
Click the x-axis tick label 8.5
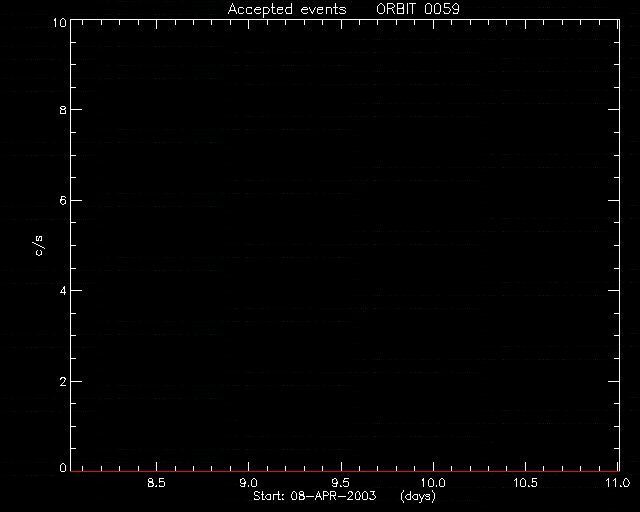pos(156,483)
